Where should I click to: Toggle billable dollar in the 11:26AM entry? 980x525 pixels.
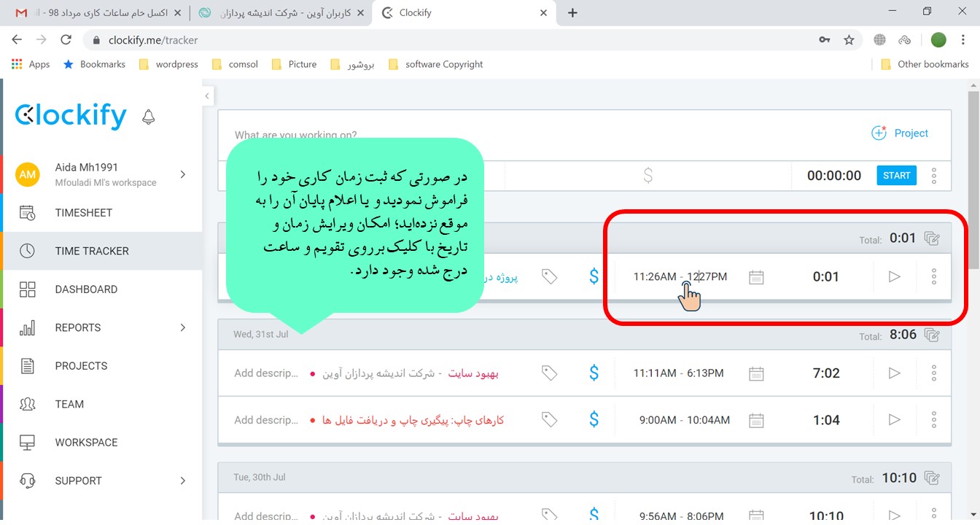pos(594,277)
